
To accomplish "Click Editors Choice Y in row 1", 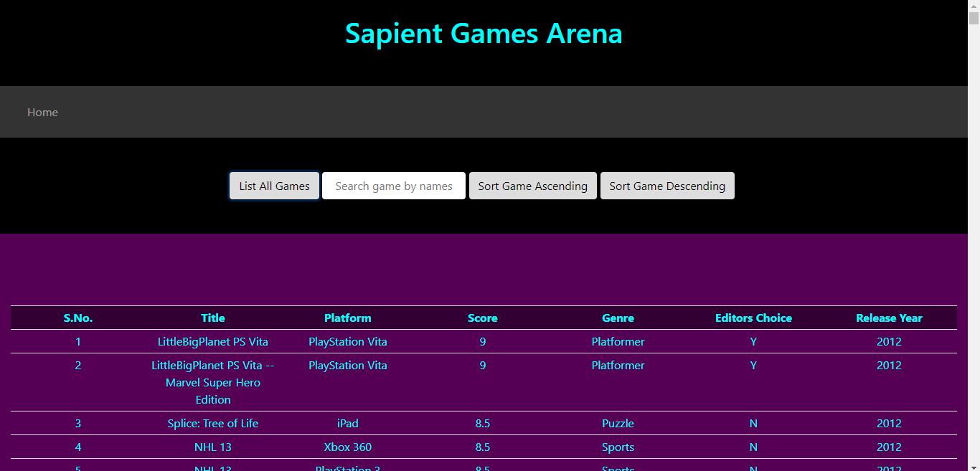I will pos(753,341).
